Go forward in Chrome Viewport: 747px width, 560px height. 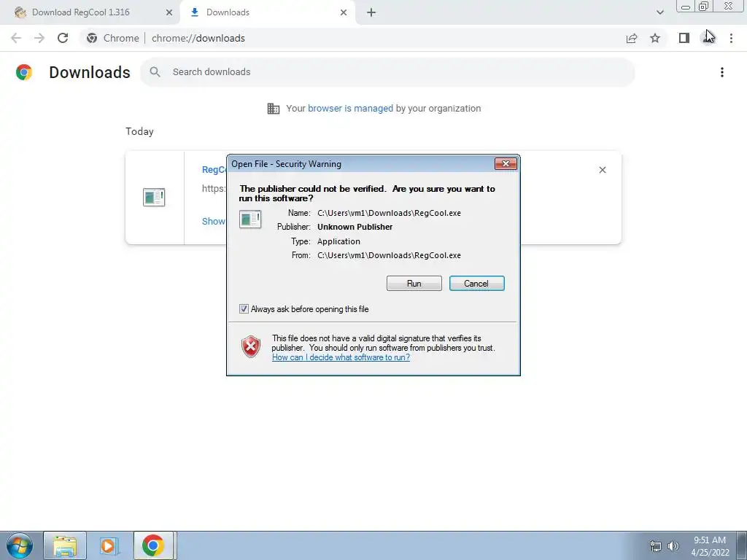click(39, 38)
